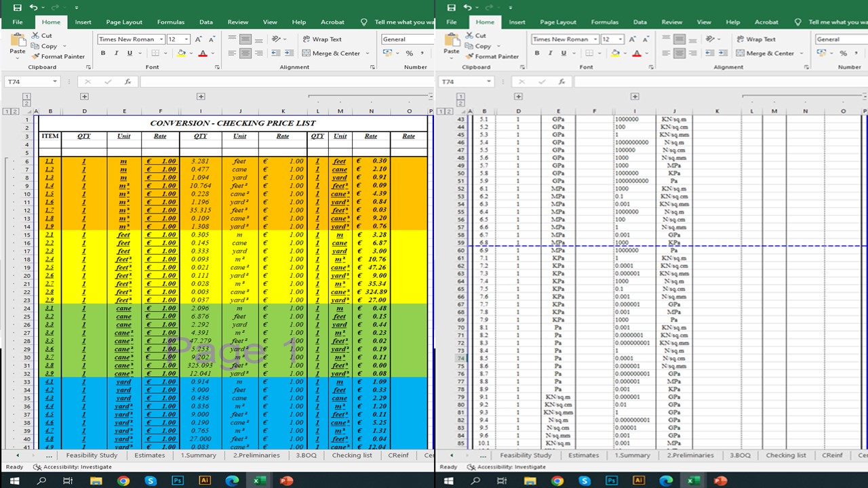Image resolution: width=868 pixels, height=488 pixels.
Task: Switch to the 3.BOQ sheet tab in right window
Action: 740,455
